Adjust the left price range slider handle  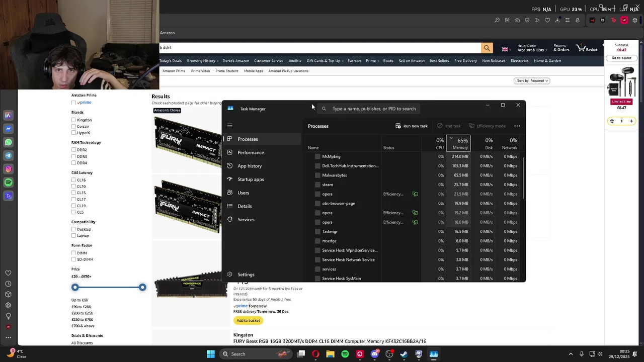(x=75, y=287)
